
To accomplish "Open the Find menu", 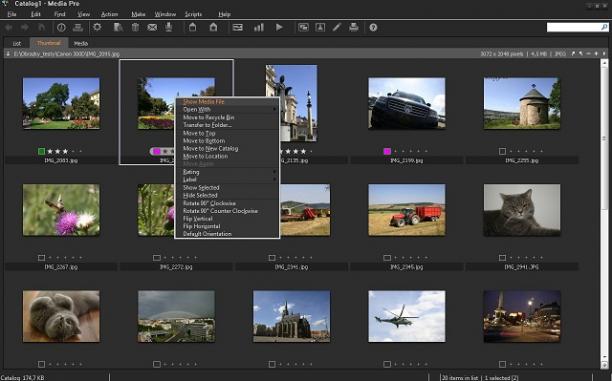I will [x=60, y=14].
